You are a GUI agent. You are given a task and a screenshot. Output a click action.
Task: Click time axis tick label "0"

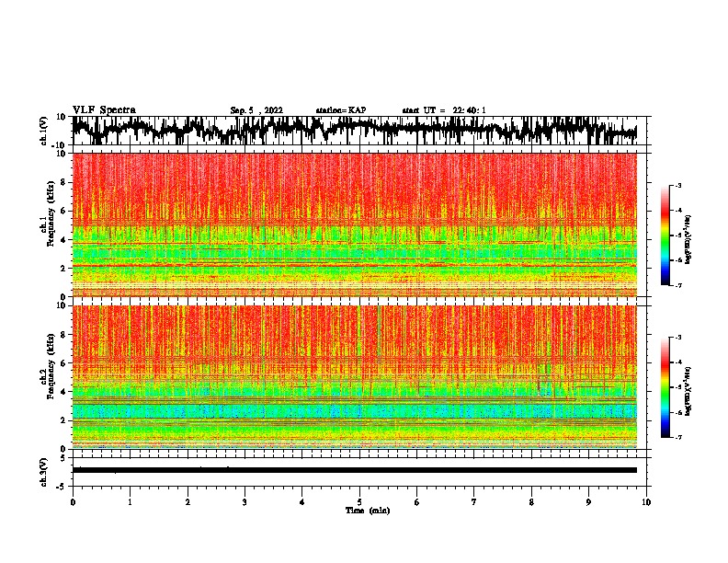click(73, 502)
